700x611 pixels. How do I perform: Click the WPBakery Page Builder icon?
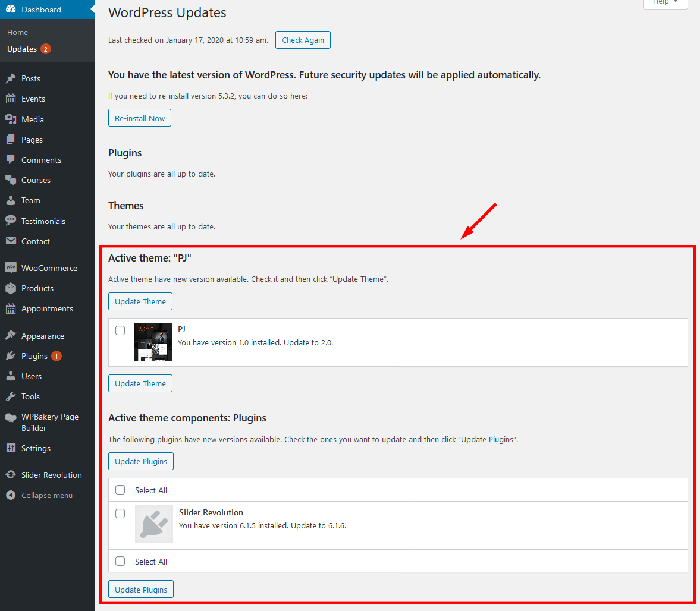[11, 417]
